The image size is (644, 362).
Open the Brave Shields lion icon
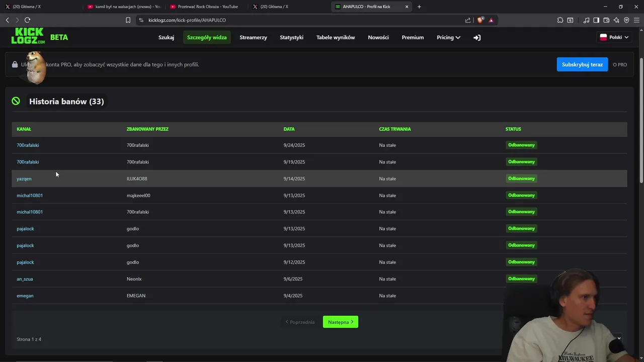tap(480, 20)
